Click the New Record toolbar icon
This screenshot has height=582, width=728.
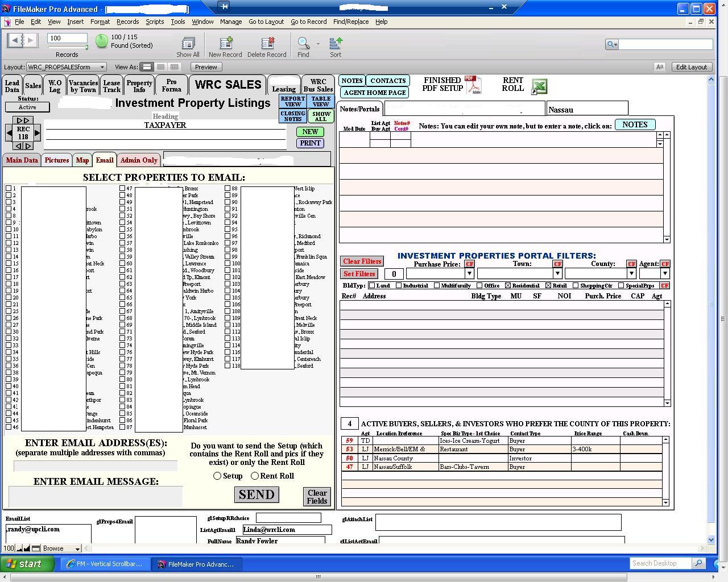(225, 44)
